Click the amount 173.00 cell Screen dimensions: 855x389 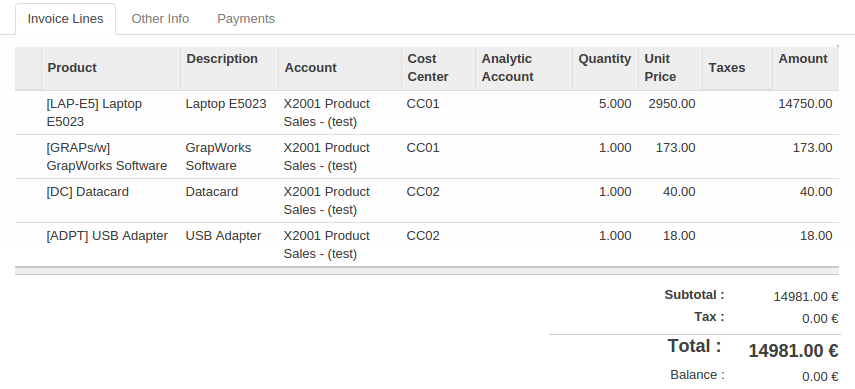[805, 157]
